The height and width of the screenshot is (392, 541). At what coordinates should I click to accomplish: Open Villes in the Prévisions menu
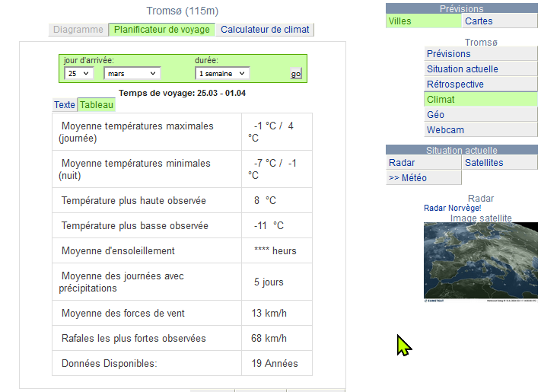pos(423,21)
